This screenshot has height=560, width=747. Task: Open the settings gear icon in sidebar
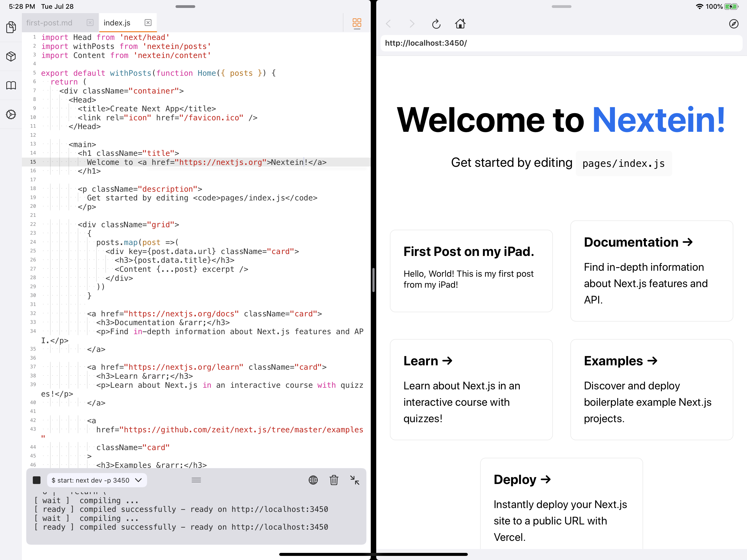(x=11, y=115)
